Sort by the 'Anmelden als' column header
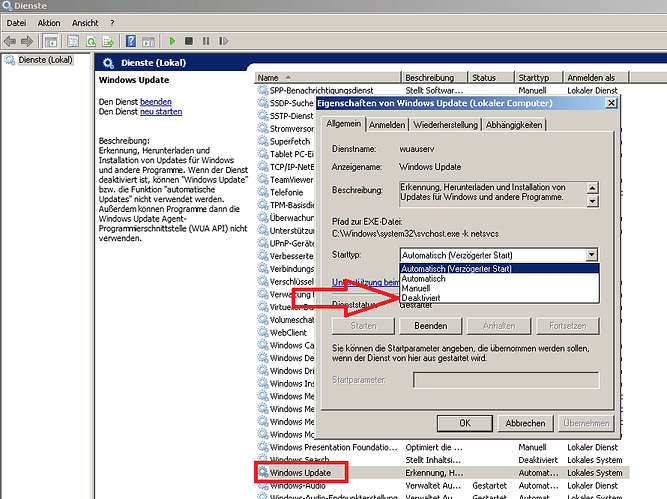 click(596, 78)
